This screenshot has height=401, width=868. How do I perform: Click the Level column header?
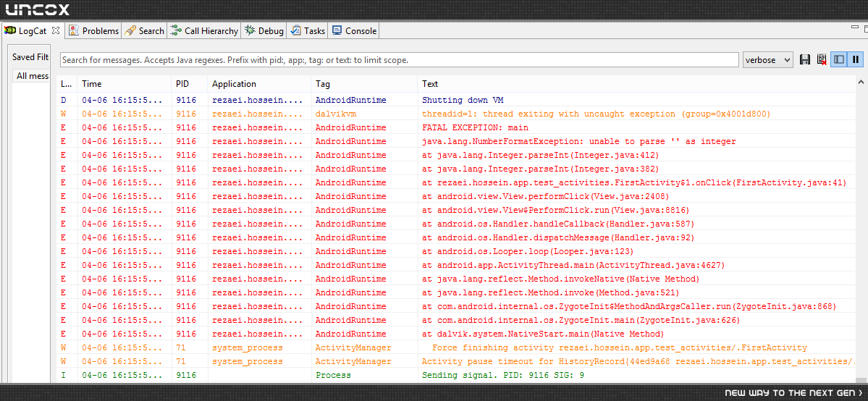pyautogui.click(x=67, y=84)
